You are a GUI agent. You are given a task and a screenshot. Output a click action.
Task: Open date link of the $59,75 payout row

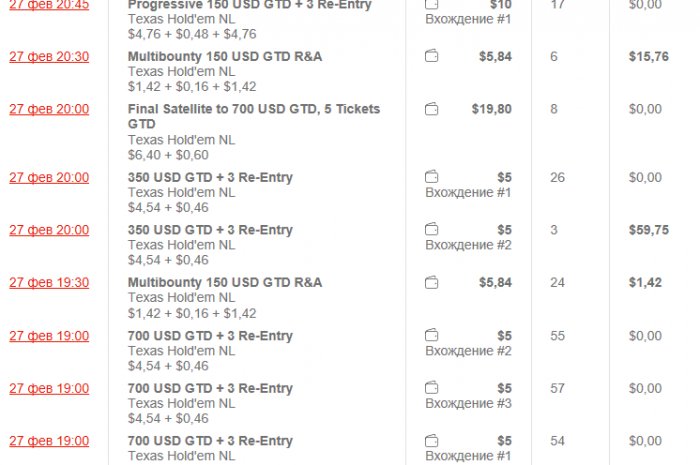point(49,230)
